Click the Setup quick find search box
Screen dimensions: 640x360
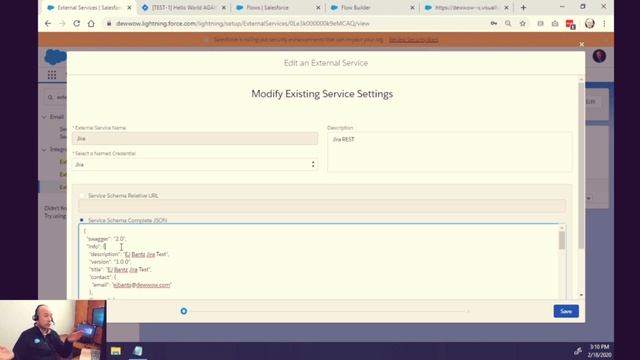point(57,97)
